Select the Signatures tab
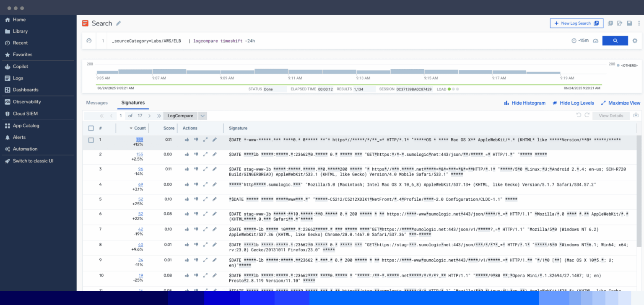The width and height of the screenshot is (644, 305). (x=133, y=103)
